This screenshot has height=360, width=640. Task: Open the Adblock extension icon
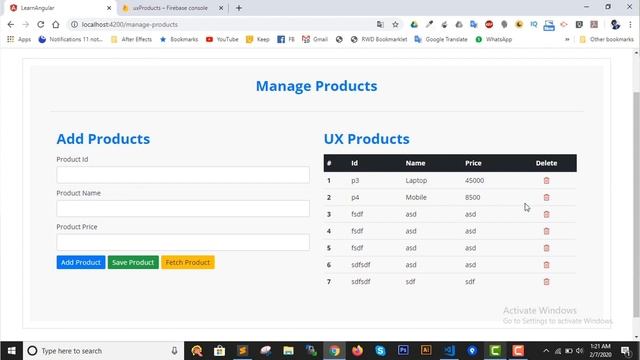click(x=489, y=24)
